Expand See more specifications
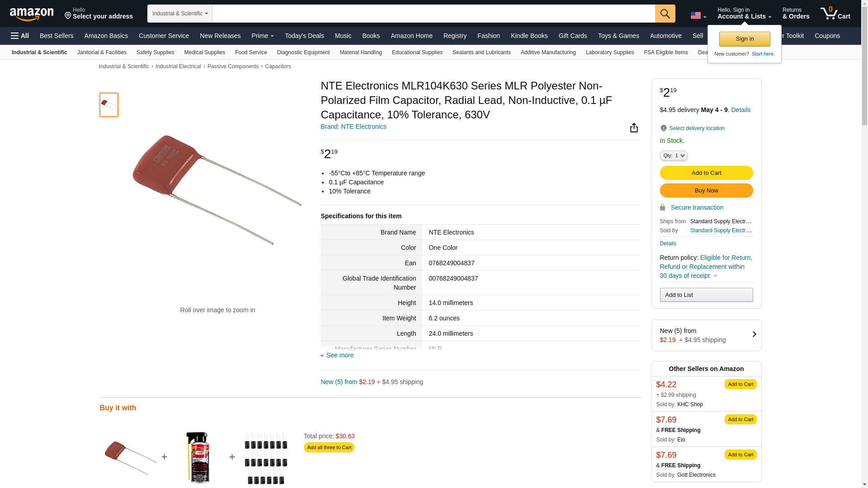This screenshot has width=868, height=488. click(340, 356)
